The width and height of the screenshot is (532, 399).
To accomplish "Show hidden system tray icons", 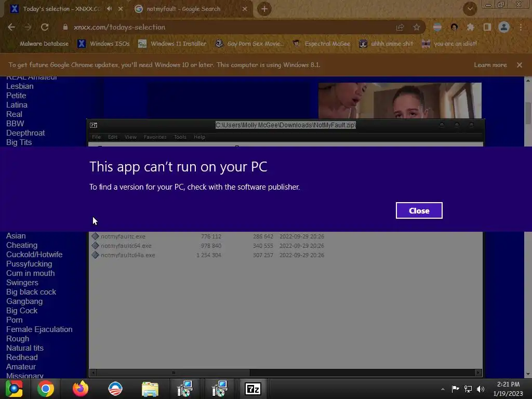I will pos(443,389).
